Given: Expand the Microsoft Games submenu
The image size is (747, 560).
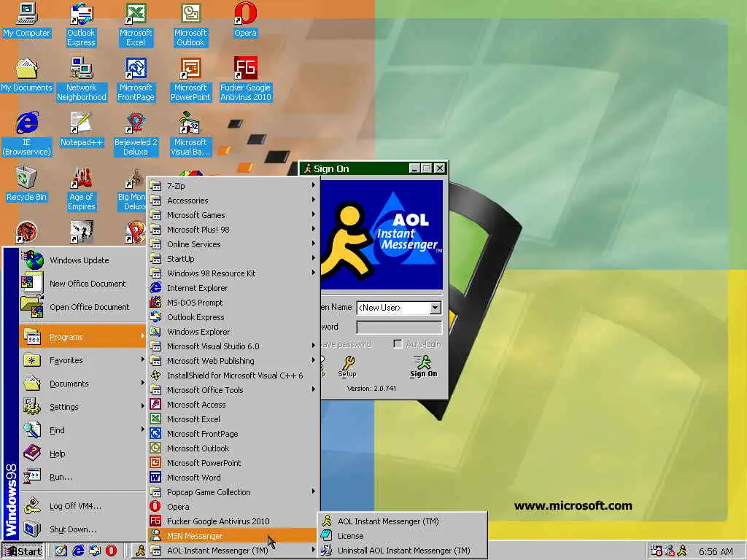Looking at the screenshot, I should coord(233,215).
